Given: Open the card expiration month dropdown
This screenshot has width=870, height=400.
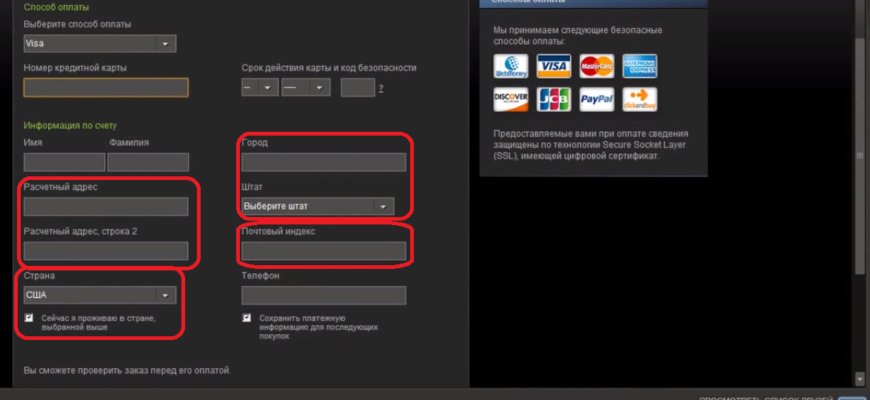Looking at the screenshot, I should (x=259, y=88).
